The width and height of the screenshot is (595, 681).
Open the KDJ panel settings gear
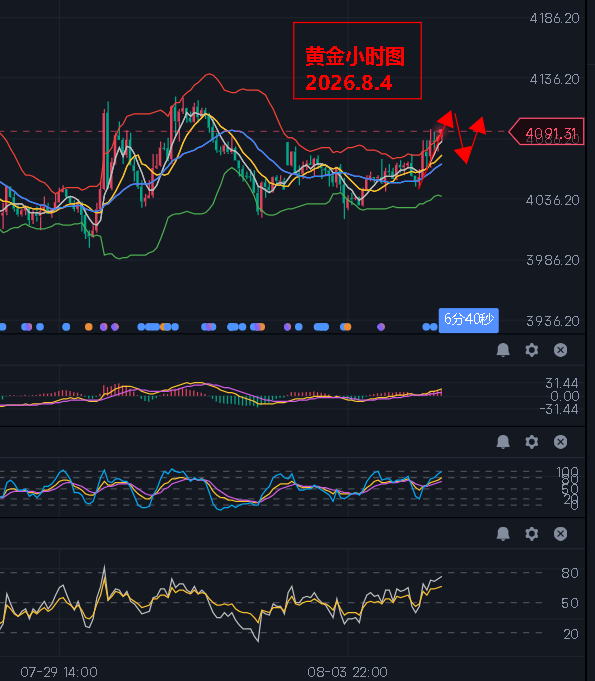tap(532, 442)
